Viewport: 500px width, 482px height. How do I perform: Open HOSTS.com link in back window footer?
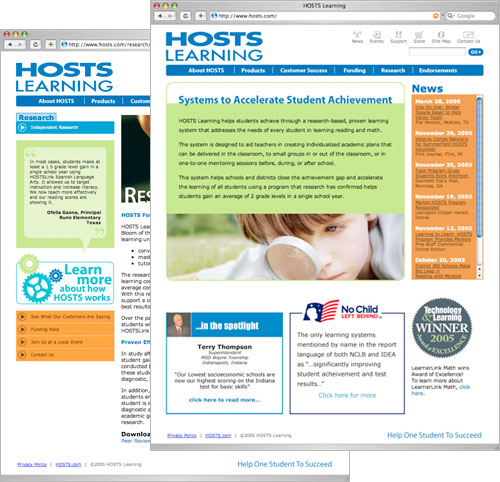(68, 464)
